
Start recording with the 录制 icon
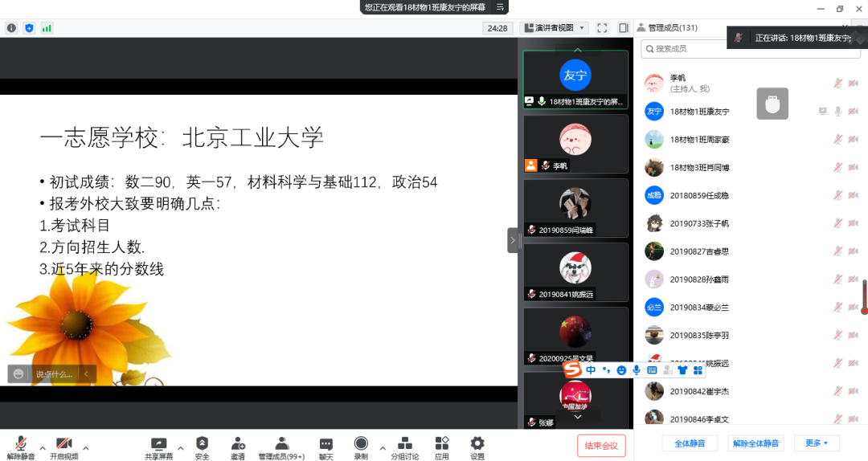[361, 443]
